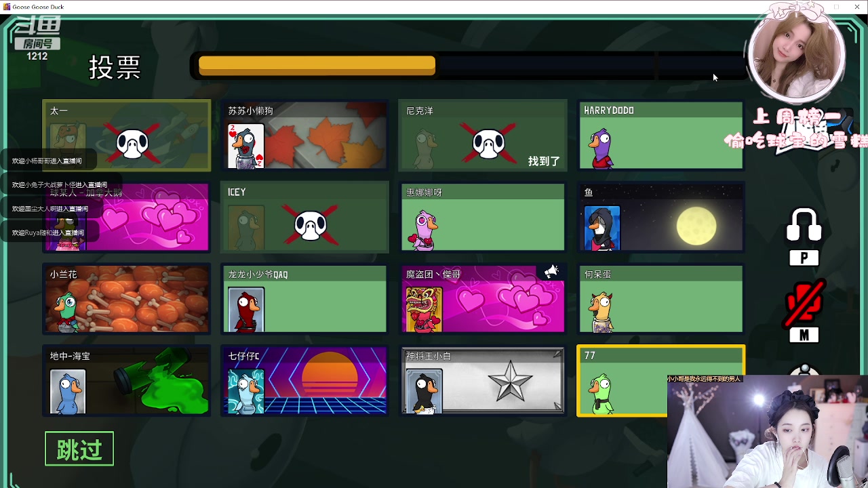Click the skull icon on 尼克洋 card
868x488 pixels.
coord(489,144)
